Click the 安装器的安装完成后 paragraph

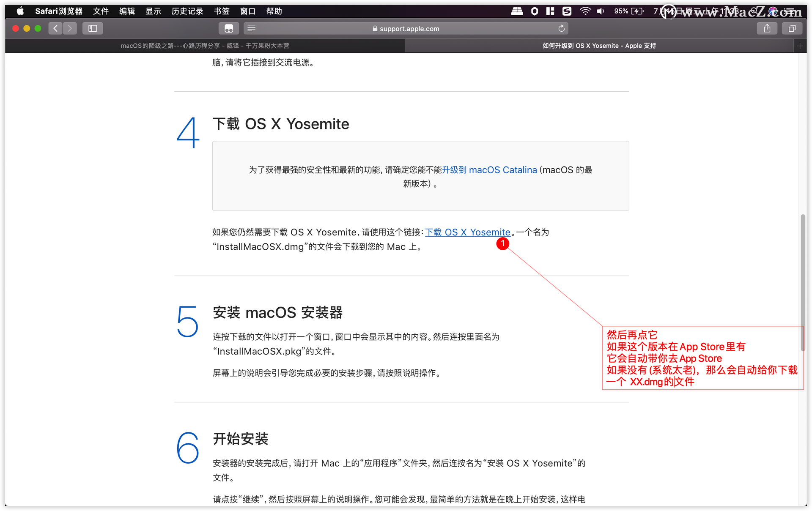point(399,470)
